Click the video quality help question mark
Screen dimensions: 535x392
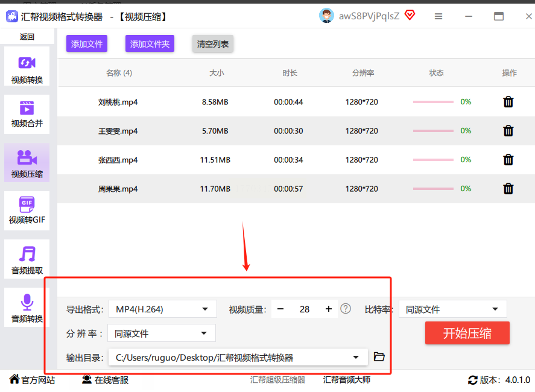346,309
